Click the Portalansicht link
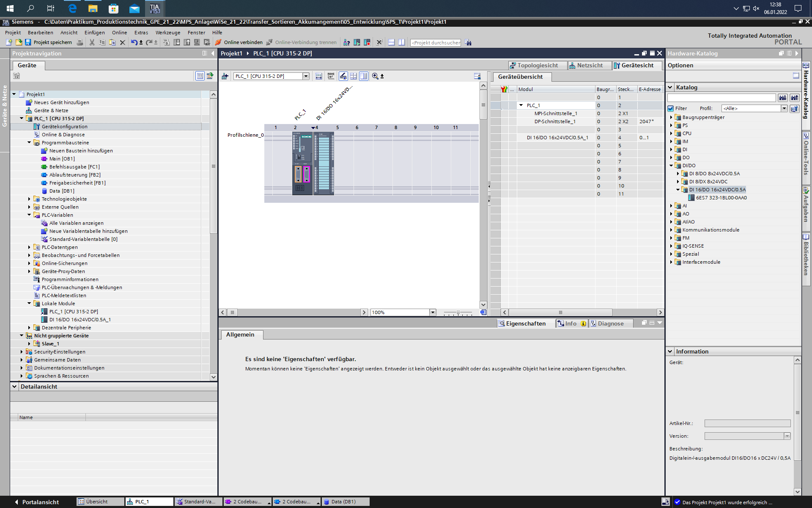The height and width of the screenshot is (508, 812). point(40,502)
